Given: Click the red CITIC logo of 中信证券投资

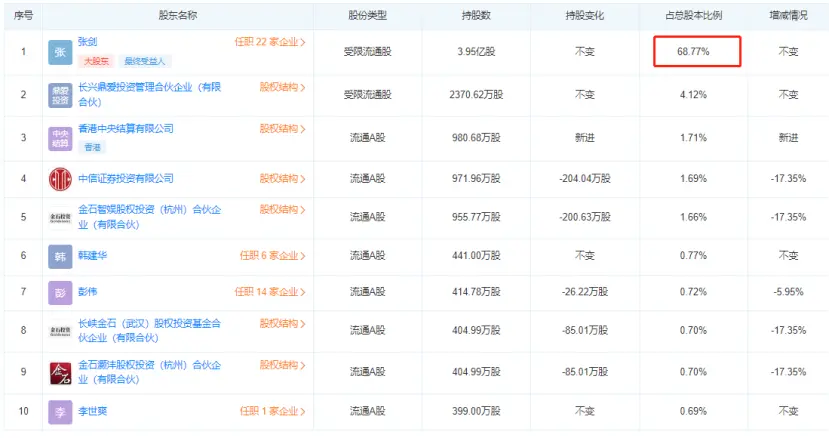Looking at the screenshot, I should point(60,179).
